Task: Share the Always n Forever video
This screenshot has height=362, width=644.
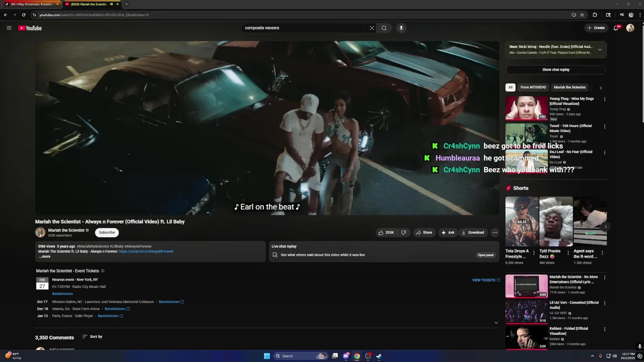Action: [424, 232]
